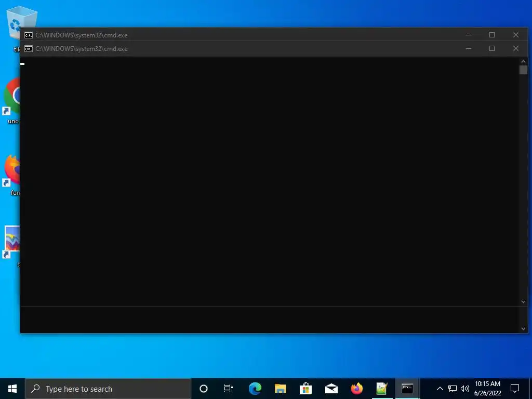The image size is (532, 399).
Task: Click the console scrollbar down arrow
Action: tap(523, 302)
